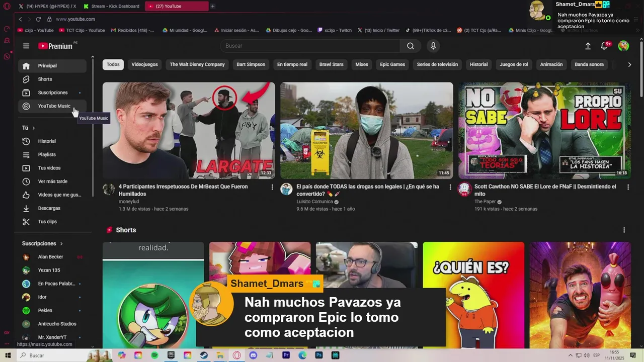
Task: Select the Videojuegos filter chip
Action: (x=144, y=64)
